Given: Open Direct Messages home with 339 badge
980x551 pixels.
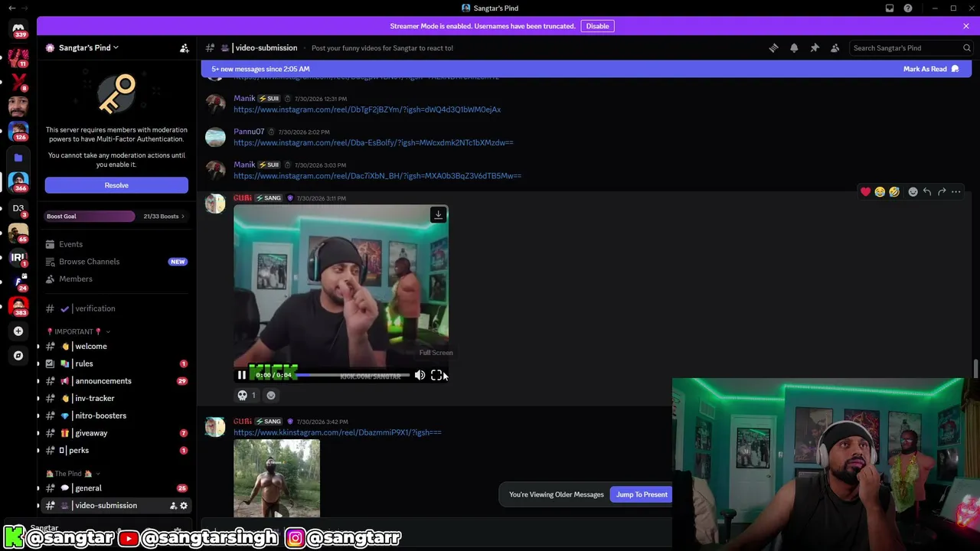Looking at the screenshot, I should pyautogui.click(x=18, y=29).
